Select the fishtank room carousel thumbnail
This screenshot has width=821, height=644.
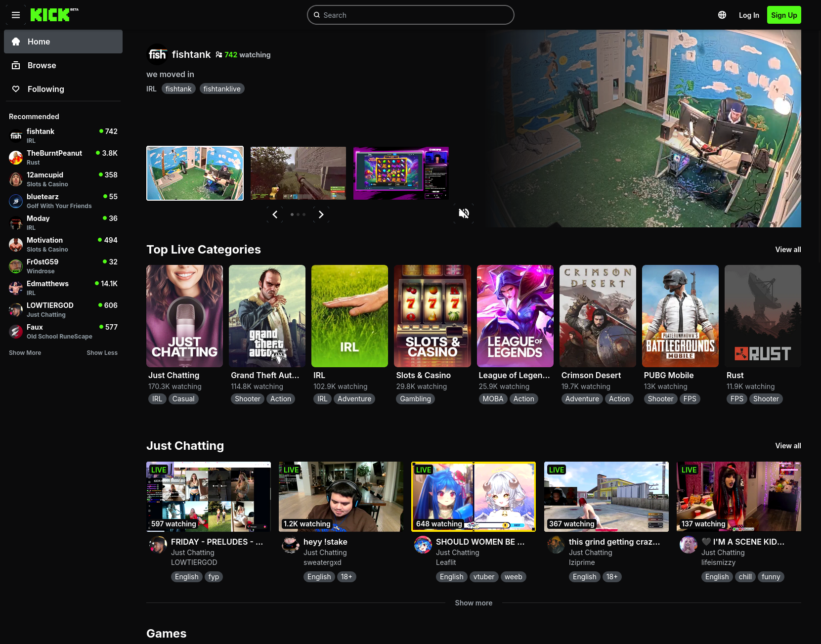(x=195, y=173)
